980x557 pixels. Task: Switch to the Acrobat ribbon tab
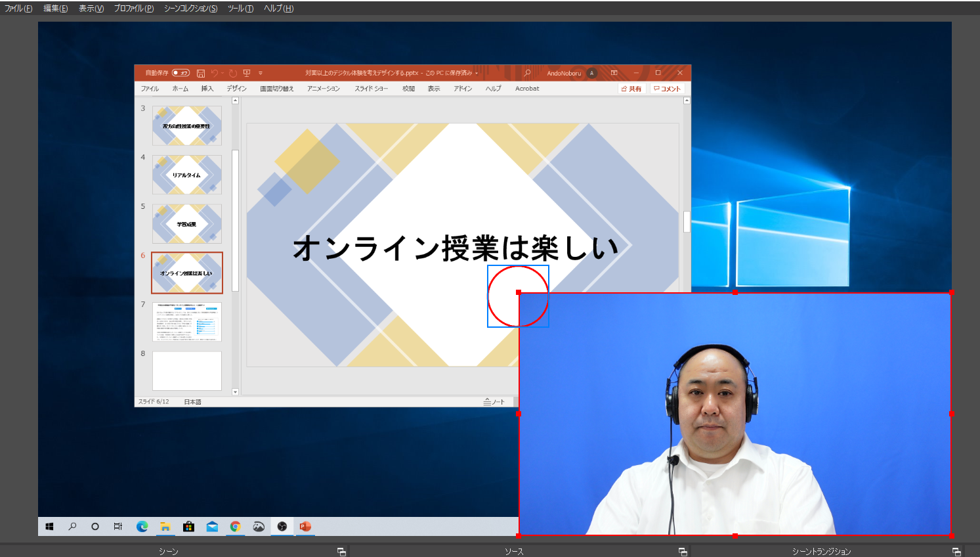[527, 89]
